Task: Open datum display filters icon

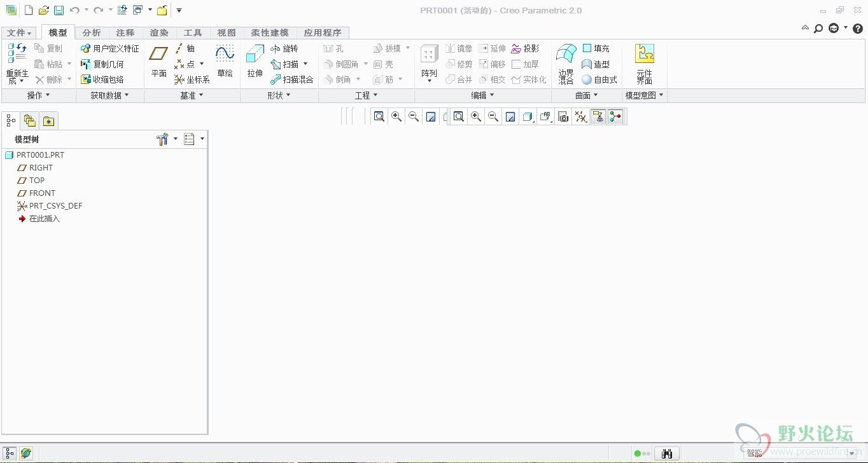Action: coord(580,116)
